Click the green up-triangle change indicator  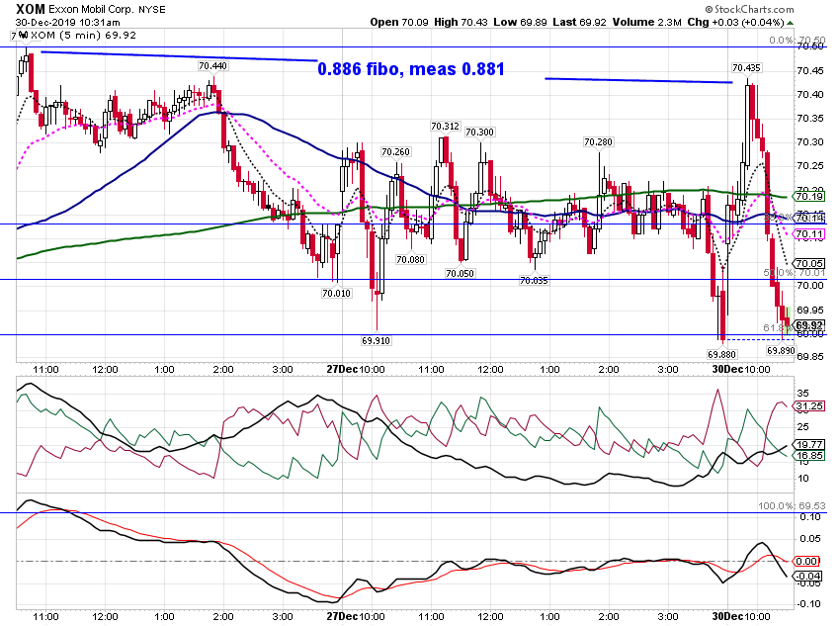(x=791, y=23)
